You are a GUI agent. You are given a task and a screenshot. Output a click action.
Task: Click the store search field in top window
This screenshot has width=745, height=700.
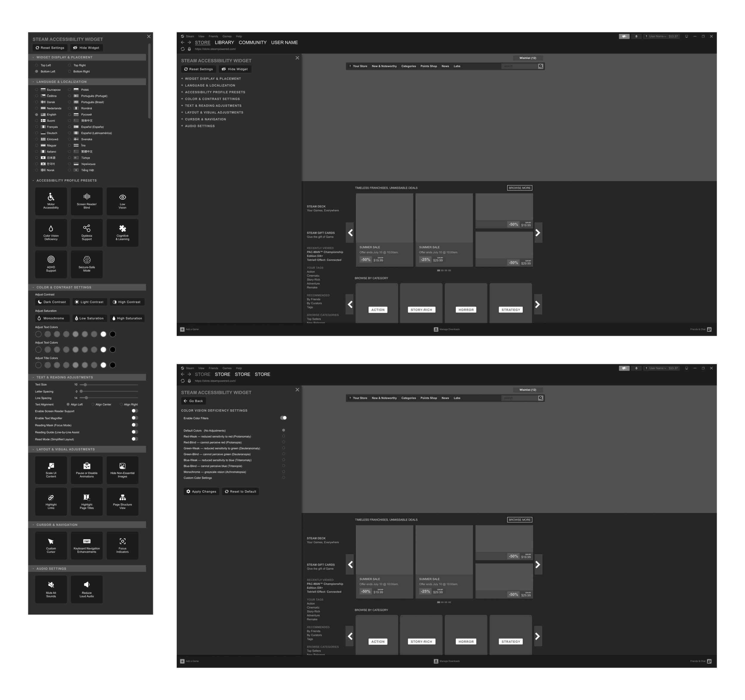(519, 66)
